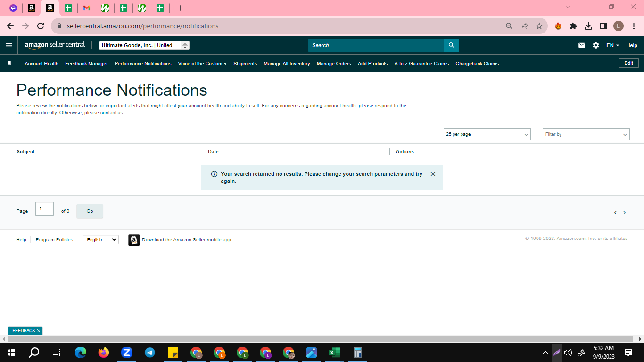Viewport: 644px width, 362px height.
Task: Click Download the Amazon Seller mobile app
Action: 186,240
